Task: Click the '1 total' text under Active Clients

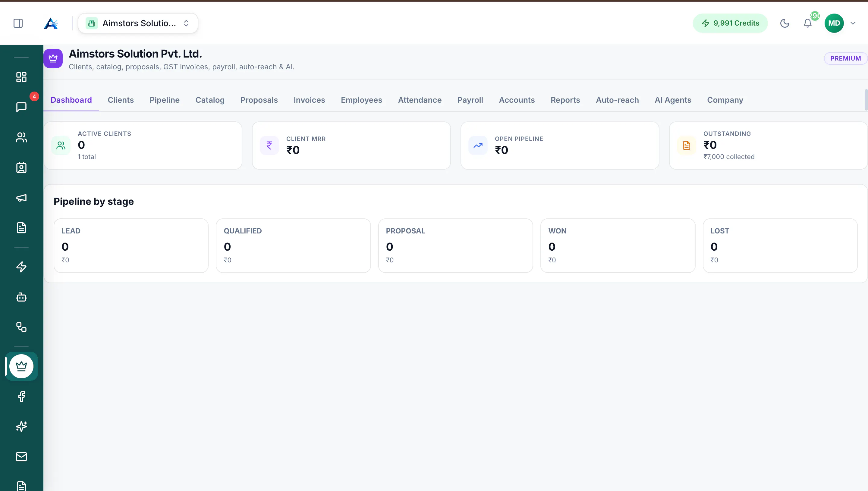Action: (87, 157)
